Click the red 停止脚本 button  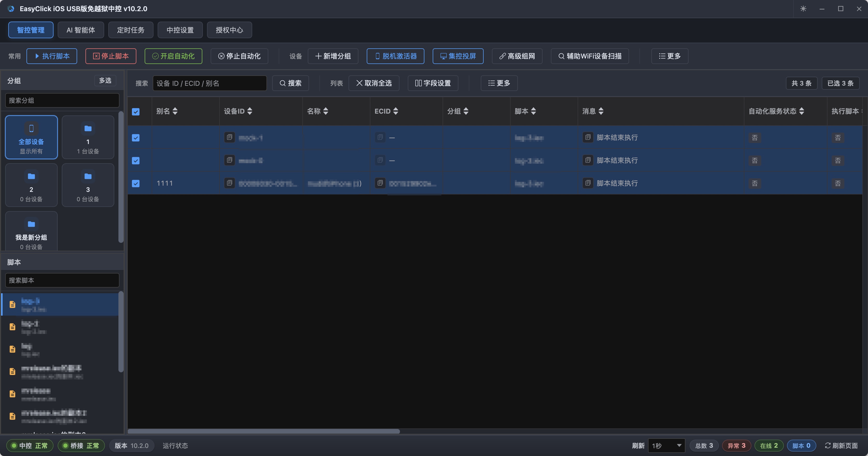pos(111,56)
